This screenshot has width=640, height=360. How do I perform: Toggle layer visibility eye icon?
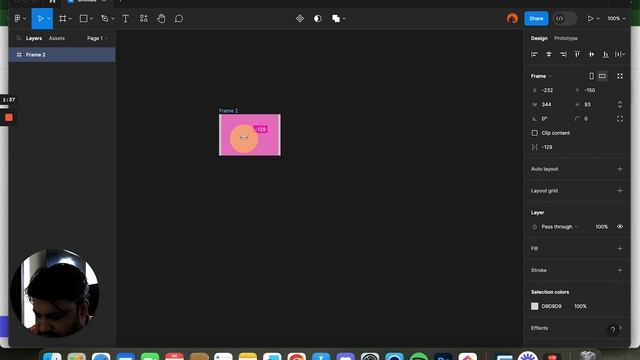[620, 227]
